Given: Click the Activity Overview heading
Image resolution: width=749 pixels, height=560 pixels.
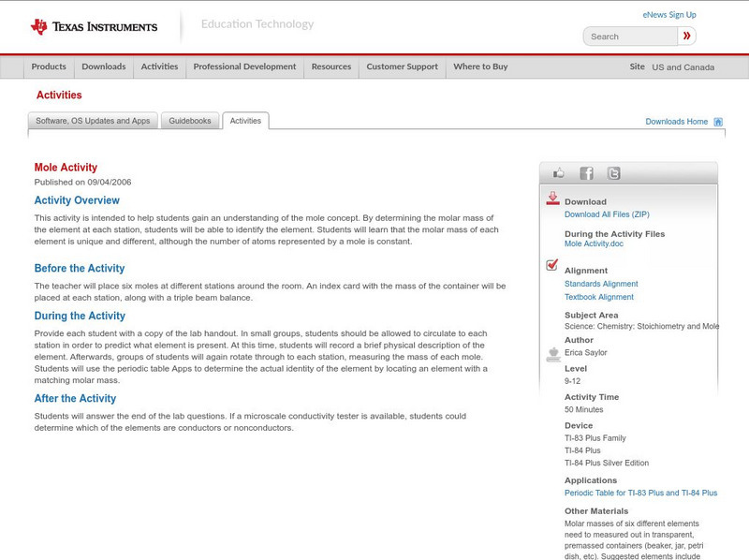Looking at the screenshot, I should [77, 200].
